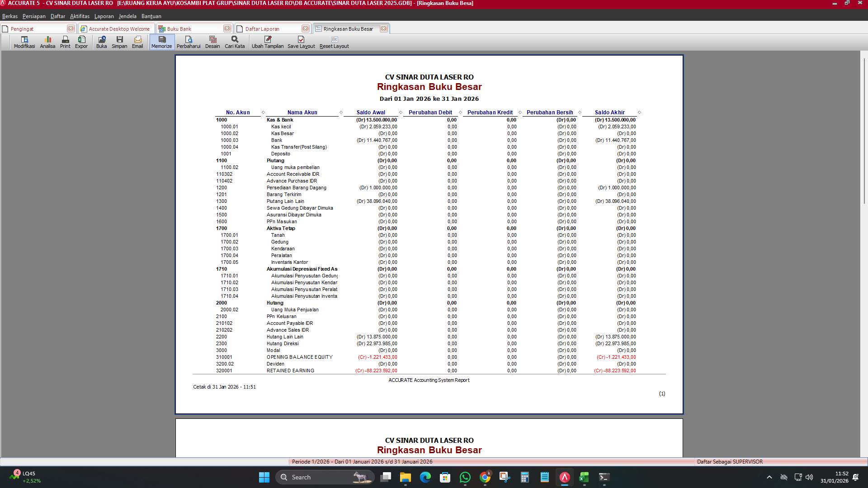Select the Modifikasi tool
Image resolution: width=868 pixels, height=488 pixels.
click(x=24, y=42)
